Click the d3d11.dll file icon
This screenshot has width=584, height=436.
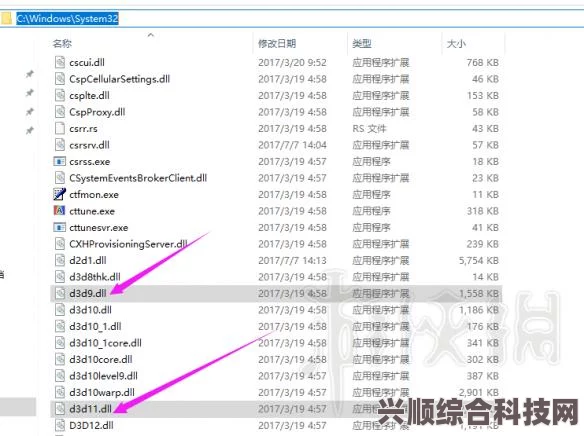(x=60, y=408)
